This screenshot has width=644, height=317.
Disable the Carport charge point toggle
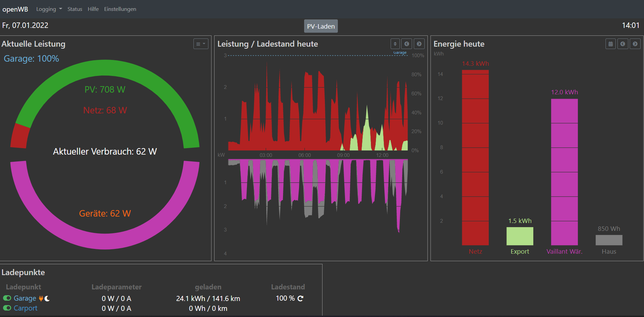click(x=7, y=308)
